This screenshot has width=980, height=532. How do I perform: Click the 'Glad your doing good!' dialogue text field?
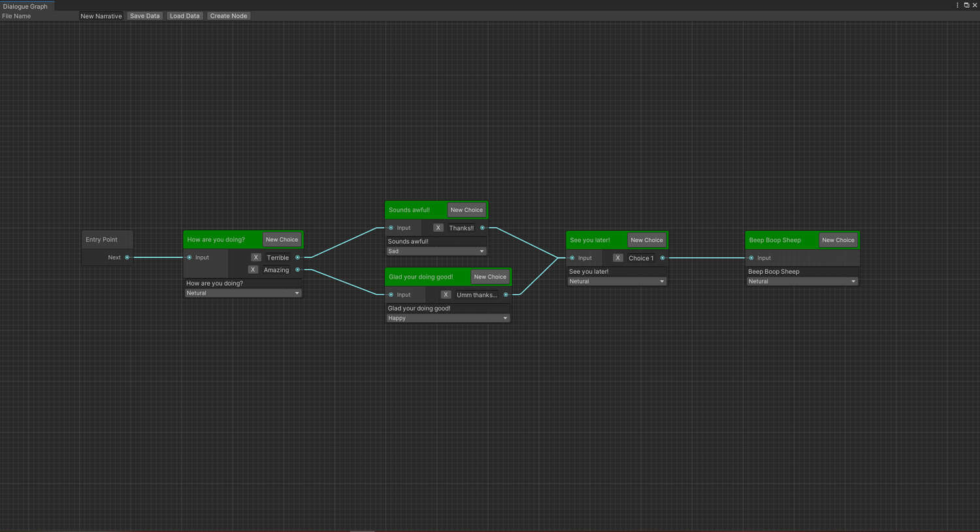click(448, 308)
